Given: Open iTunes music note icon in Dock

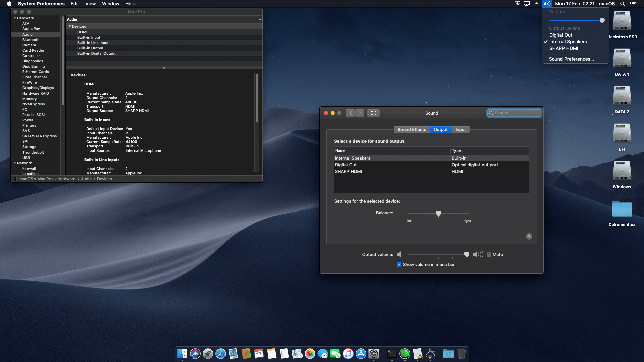Looking at the screenshot, I should tap(348, 354).
